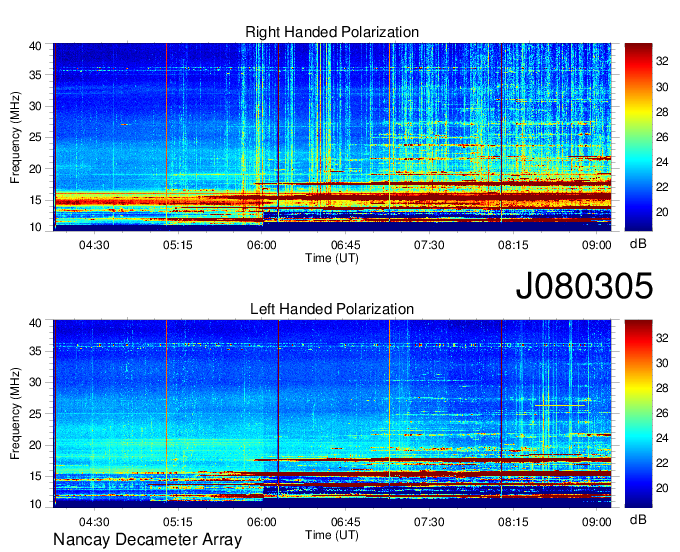Image resolution: width=680 pixels, height=552 pixels.
Task: Click the 30 MHz tick label of the Left Handed plot
Action: 35,382
